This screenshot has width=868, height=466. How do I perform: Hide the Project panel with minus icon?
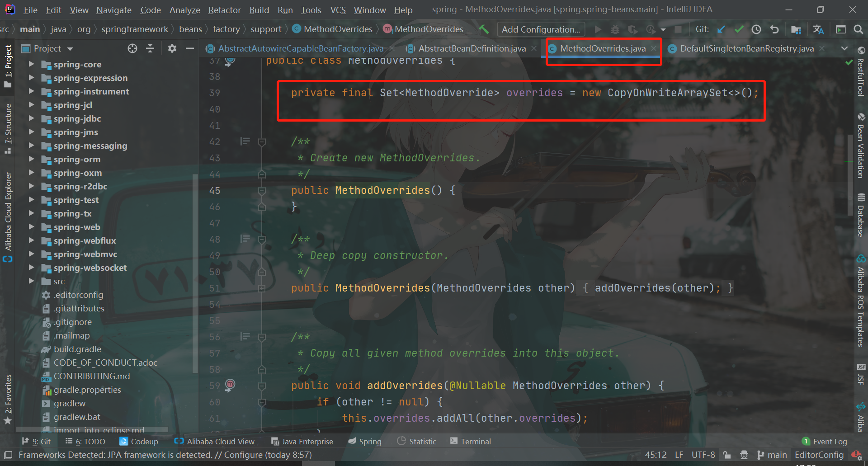pos(190,48)
